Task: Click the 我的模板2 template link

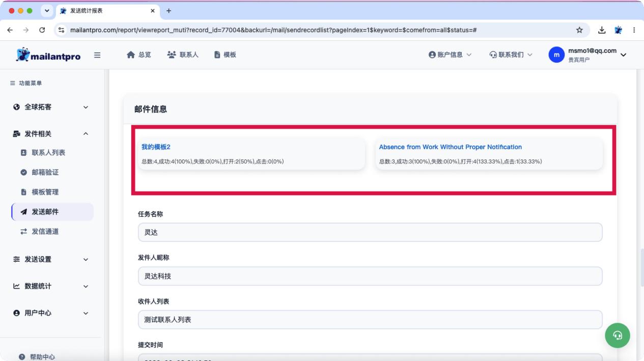Action: [156, 147]
